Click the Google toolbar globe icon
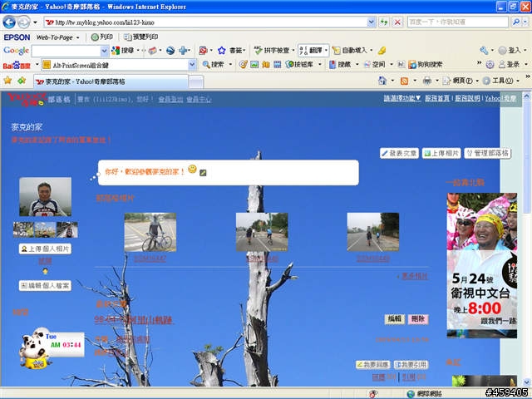Screen dimensions: 532x399 pos(170,51)
